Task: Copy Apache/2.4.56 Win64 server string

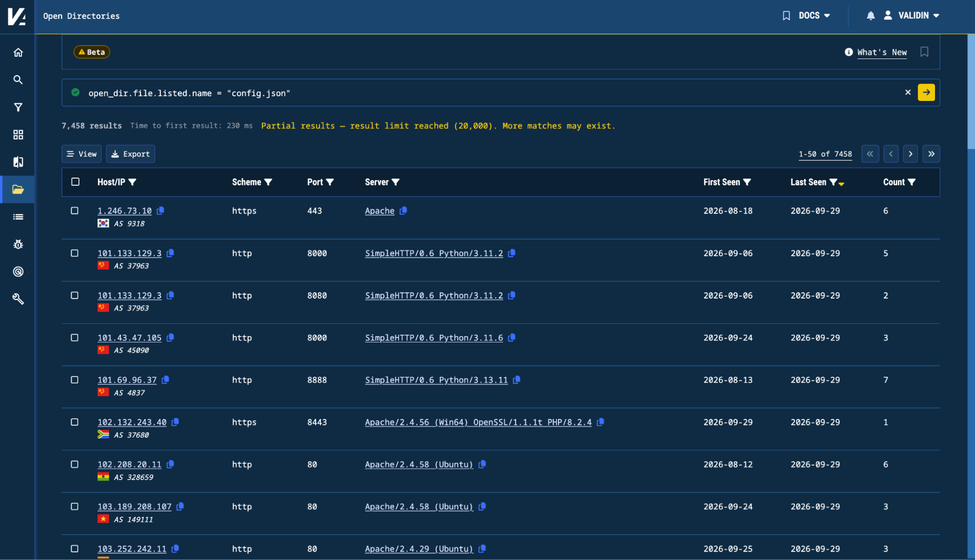Action: pyautogui.click(x=600, y=422)
